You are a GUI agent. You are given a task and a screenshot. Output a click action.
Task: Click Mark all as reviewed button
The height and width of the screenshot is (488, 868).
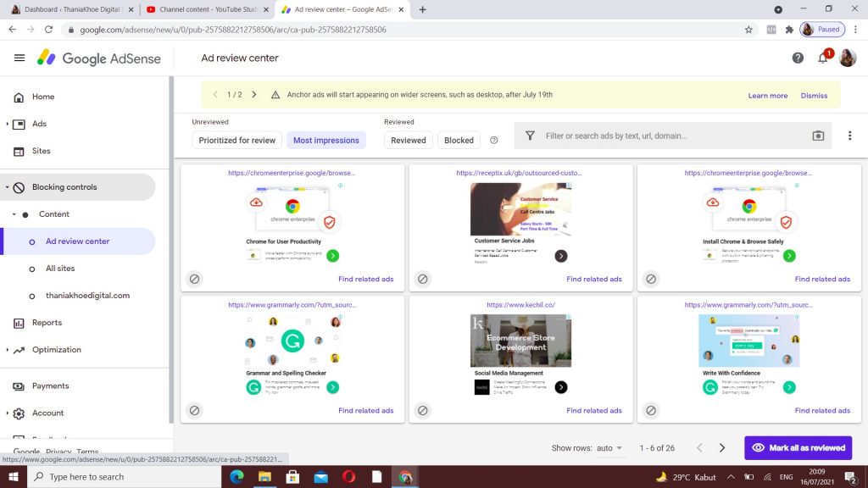[x=798, y=448]
